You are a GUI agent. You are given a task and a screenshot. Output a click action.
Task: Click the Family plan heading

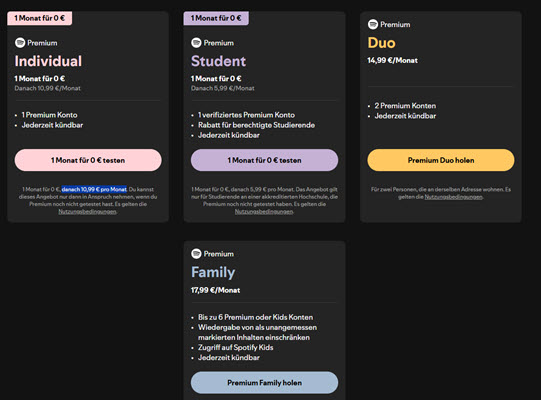[x=213, y=272]
